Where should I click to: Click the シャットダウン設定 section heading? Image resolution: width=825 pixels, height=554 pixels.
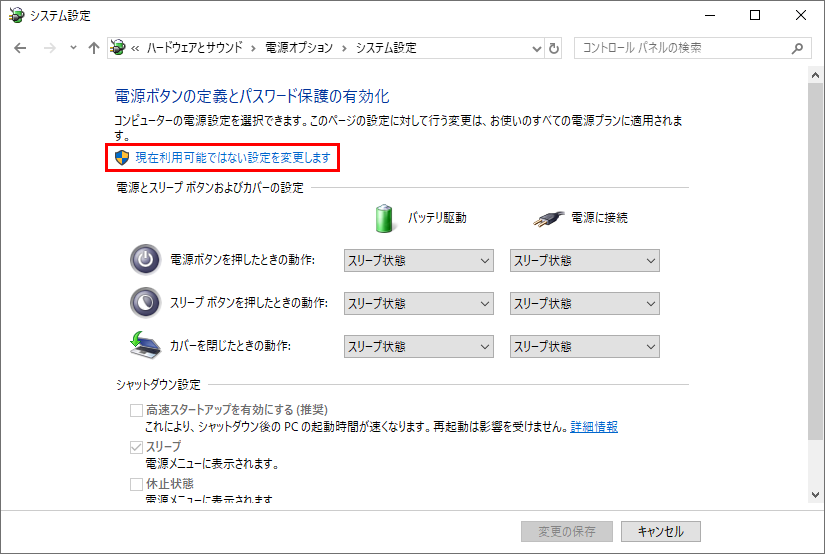click(158, 385)
